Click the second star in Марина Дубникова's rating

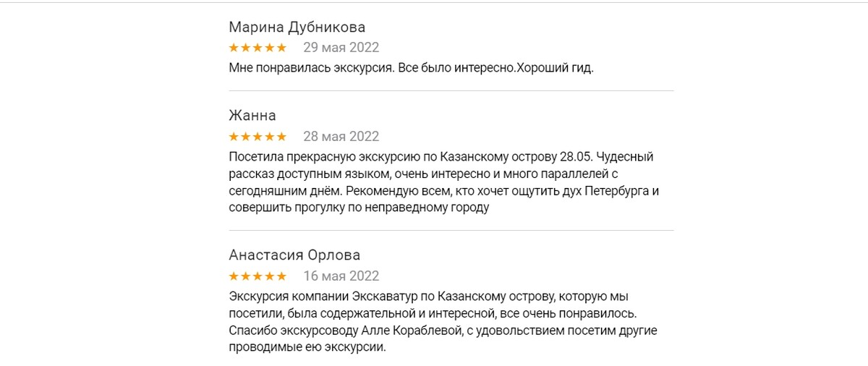point(245,48)
